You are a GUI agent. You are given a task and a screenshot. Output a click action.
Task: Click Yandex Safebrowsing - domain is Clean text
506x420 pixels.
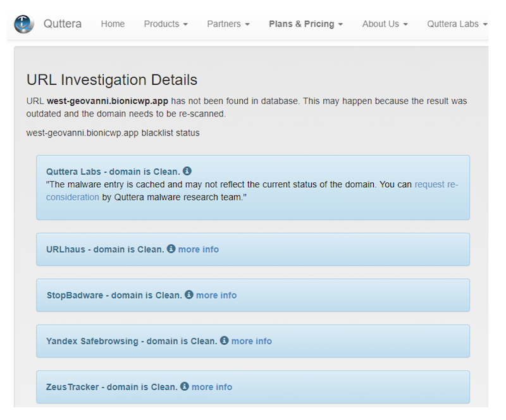click(132, 341)
